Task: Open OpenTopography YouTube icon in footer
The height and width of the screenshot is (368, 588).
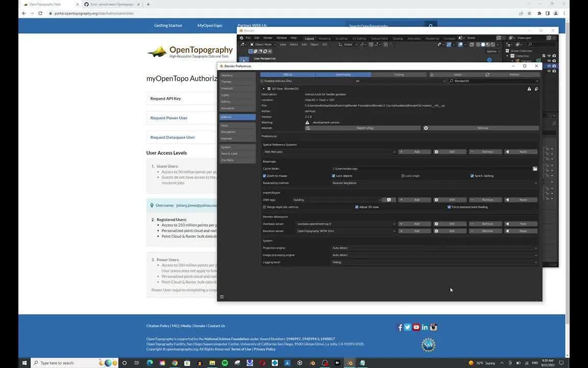Action: click(416, 328)
